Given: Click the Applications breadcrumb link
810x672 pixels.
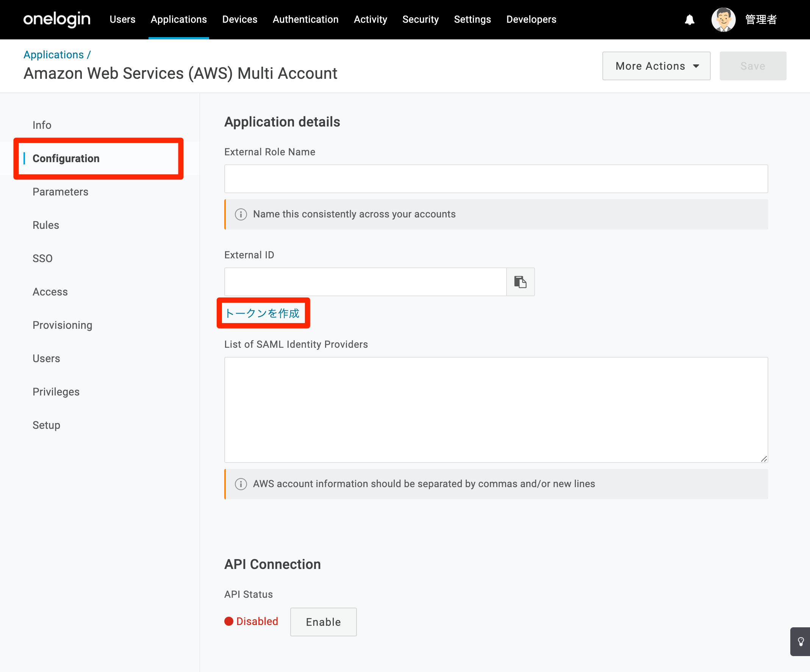Looking at the screenshot, I should pyautogui.click(x=54, y=55).
